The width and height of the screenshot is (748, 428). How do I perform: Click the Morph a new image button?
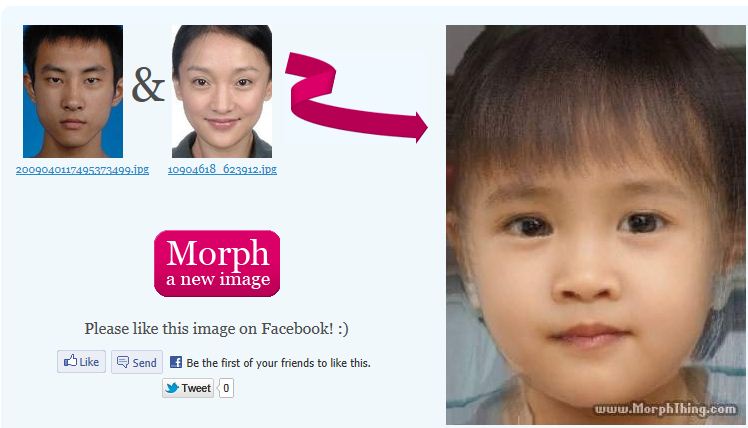click(x=217, y=263)
